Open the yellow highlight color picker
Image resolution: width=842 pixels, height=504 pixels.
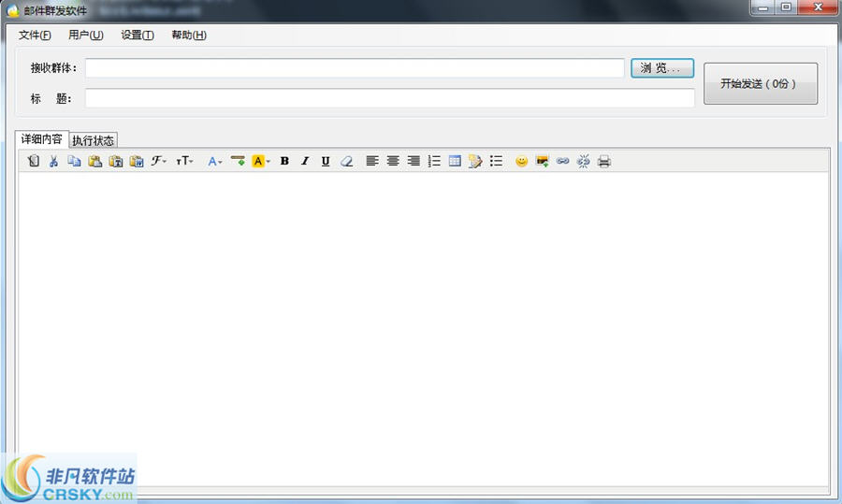(261, 161)
